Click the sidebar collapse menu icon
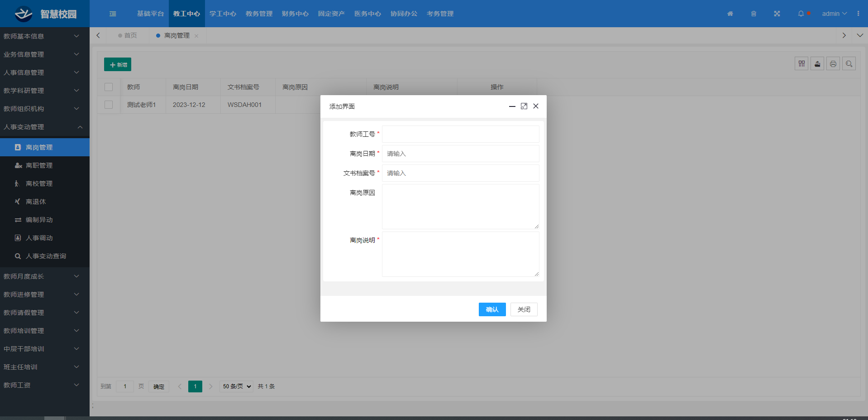The width and height of the screenshot is (868, 420). tap(113, 14)
